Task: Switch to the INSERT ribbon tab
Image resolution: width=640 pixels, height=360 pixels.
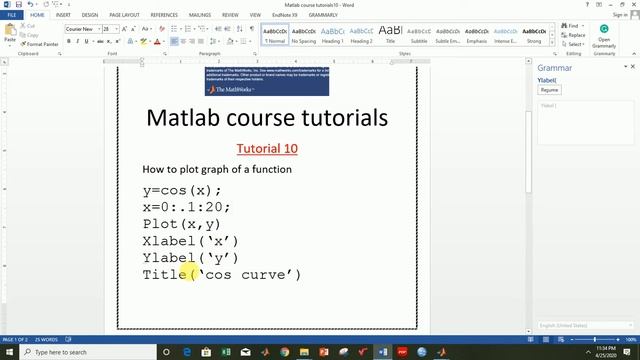Action: point(63,15)
